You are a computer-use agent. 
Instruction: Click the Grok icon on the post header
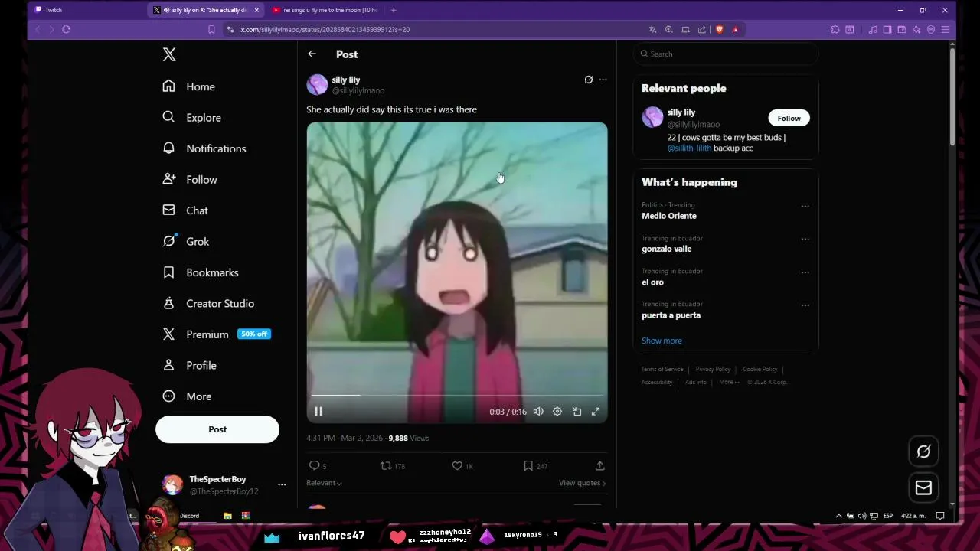(x=588, y=80)
